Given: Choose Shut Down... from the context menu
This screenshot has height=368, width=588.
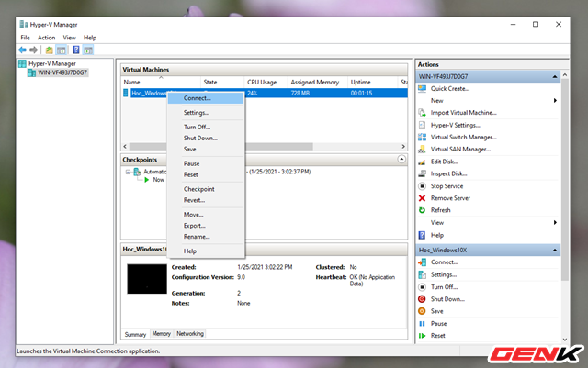Looking at the screenshot, I should 206,138.
